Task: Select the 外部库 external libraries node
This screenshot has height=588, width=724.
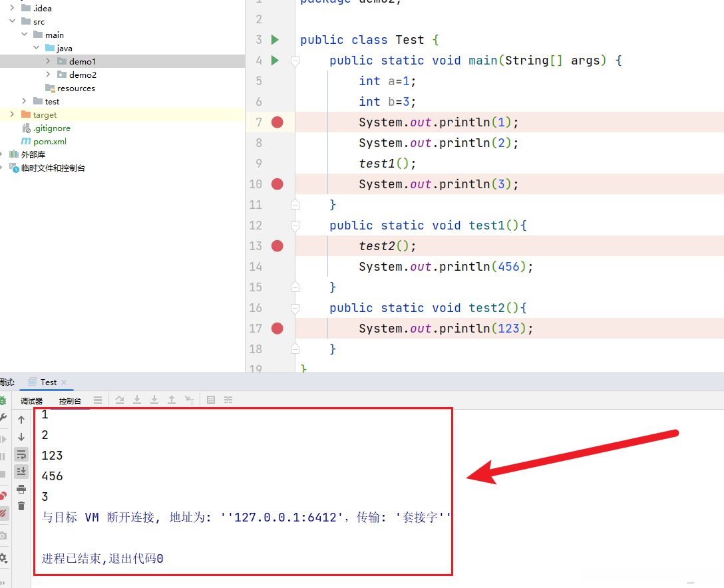Action: coord(33,154)
